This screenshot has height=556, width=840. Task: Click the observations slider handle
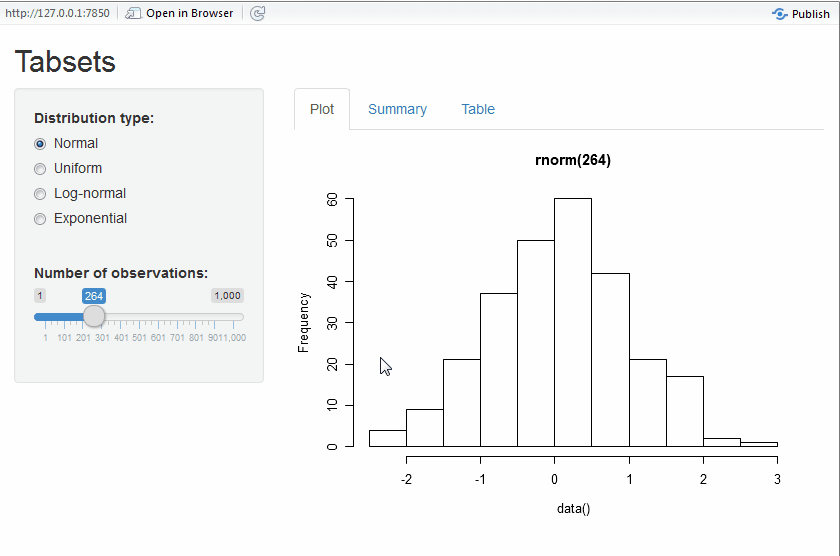click(x=94, y=317)
